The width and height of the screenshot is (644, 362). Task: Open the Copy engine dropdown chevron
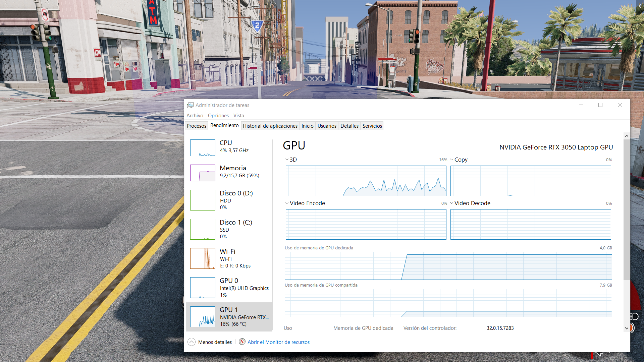[451, 160]
